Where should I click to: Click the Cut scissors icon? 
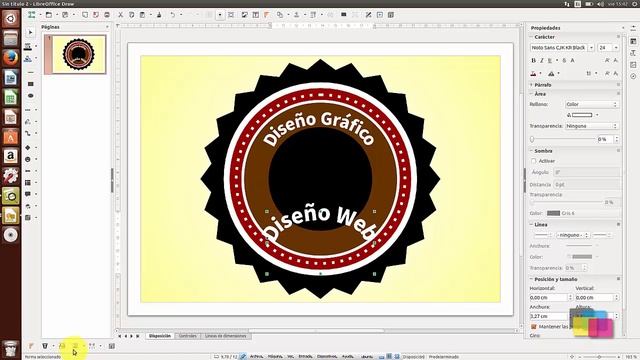[x=120, y=15]
